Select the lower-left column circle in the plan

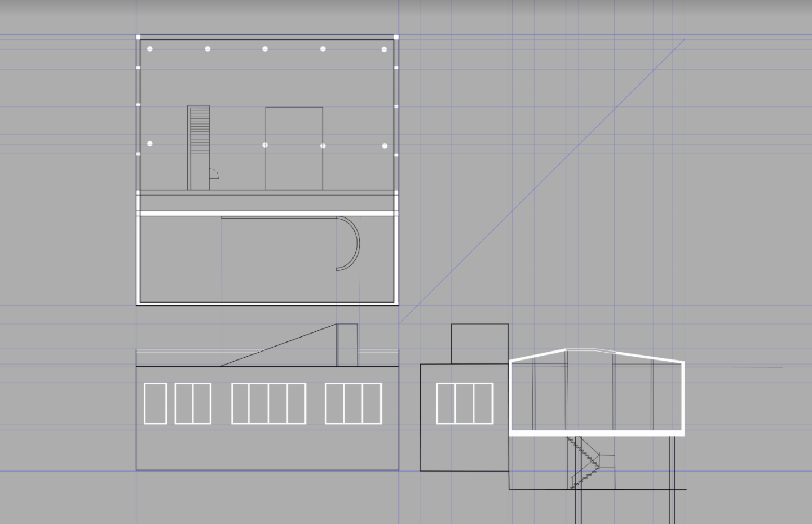pos(150,144)
